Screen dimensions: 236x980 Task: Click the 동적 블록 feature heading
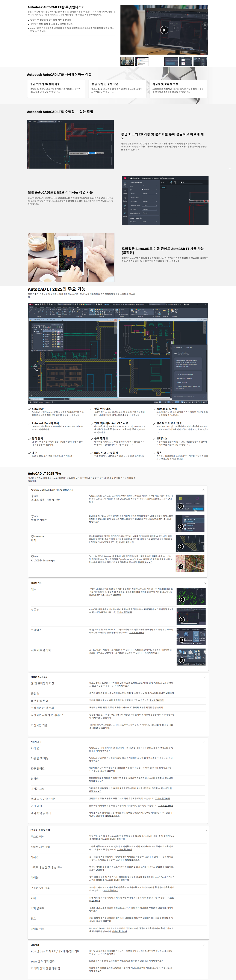coord(37,438)
